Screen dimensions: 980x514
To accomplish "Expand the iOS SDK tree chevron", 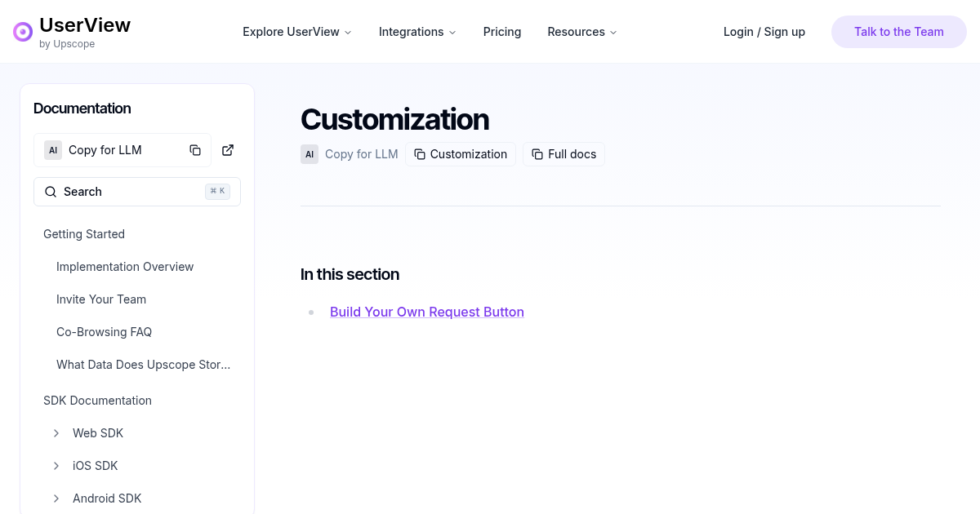I will pos(56,466).
